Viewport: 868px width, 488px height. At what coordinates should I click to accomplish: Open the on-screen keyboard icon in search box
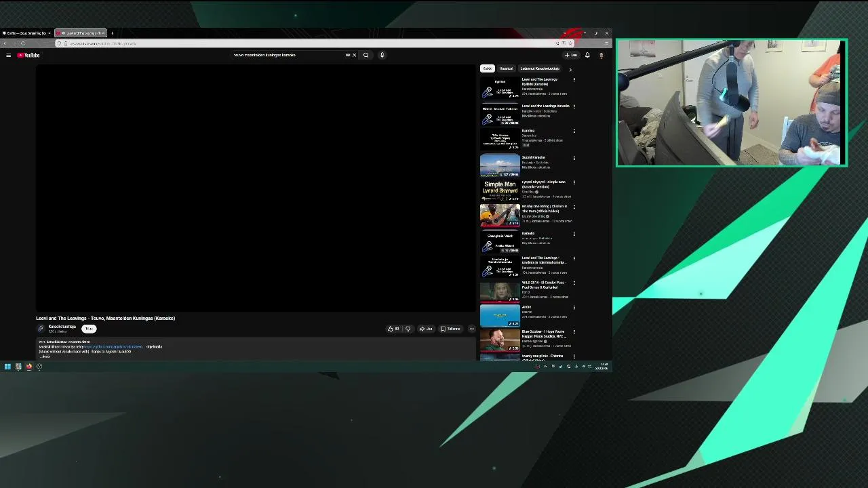coord(348,55)
